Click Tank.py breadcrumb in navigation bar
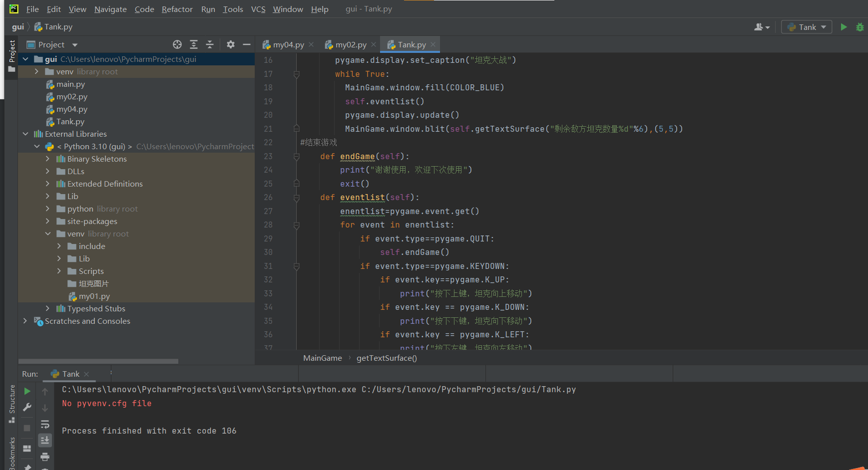Image resolution: width=868 pixels, height=470 pixels. click(53, 27)
